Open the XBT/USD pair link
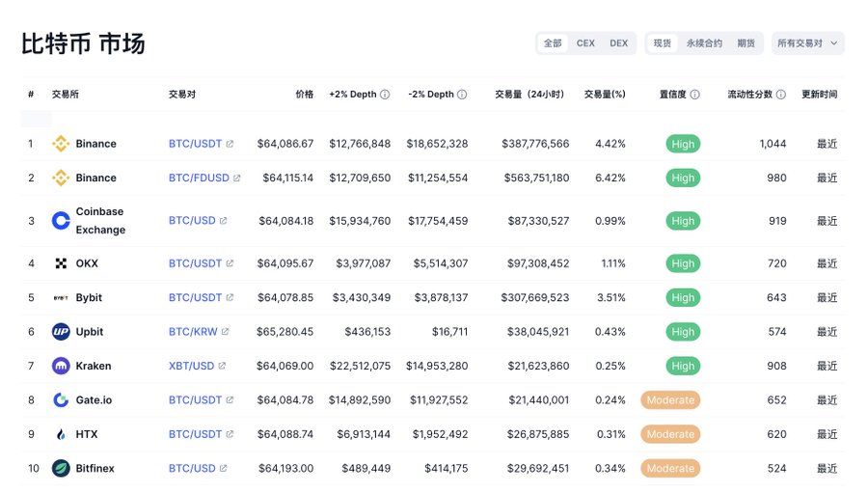The height and width of the screenshot is (494, 868). (x=192, y=366)
